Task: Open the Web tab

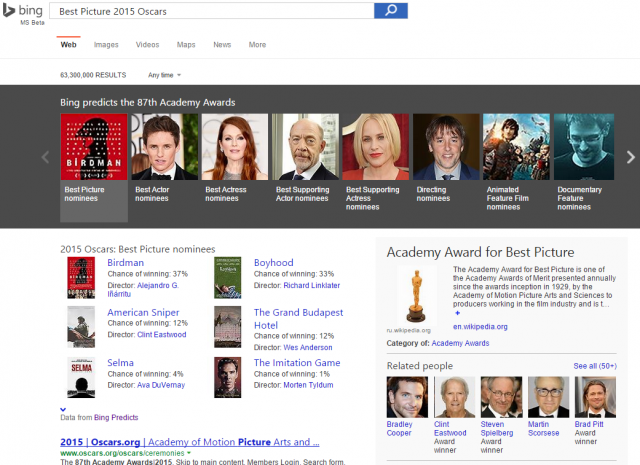Action: click(x=68, y=44)
